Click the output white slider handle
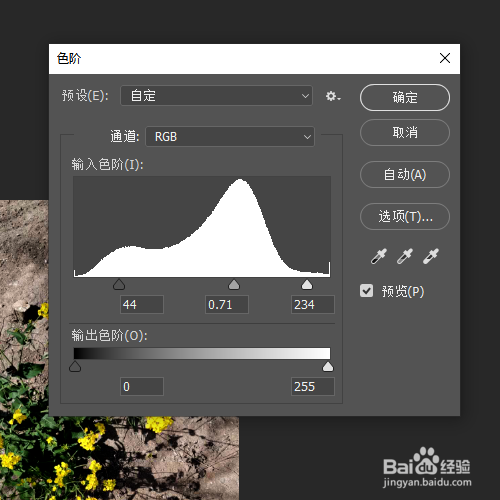The height and width of the screenshot is (500, 500). 328,367
